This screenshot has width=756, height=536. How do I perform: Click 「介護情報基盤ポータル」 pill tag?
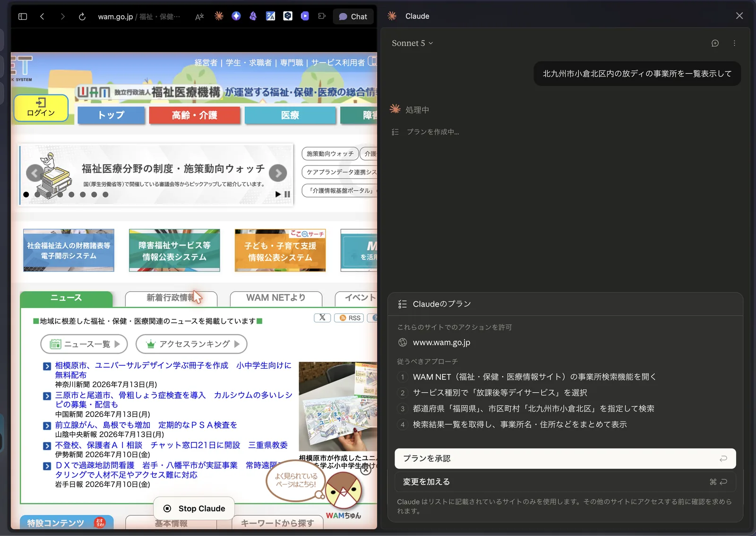pos(340,190)
